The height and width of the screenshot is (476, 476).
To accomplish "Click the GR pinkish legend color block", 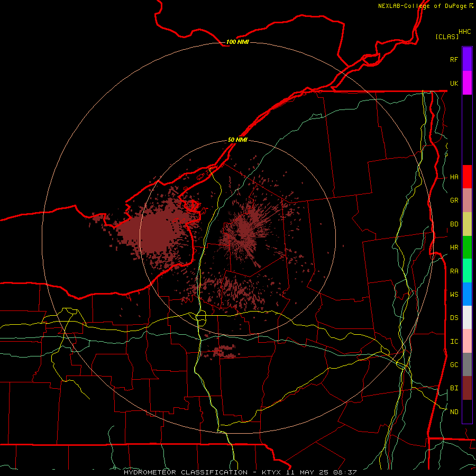I will point(467,200).
